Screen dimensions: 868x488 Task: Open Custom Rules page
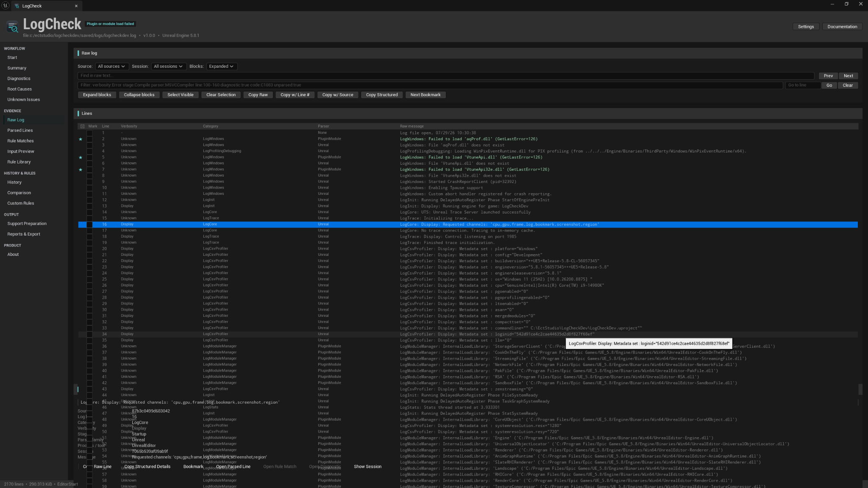[x=21, y=203]
